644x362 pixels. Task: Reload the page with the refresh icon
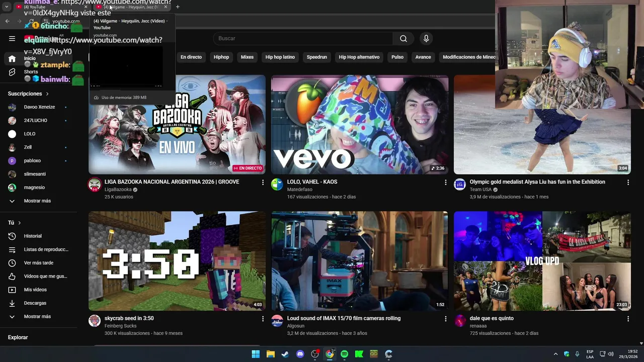click(31, 21)
